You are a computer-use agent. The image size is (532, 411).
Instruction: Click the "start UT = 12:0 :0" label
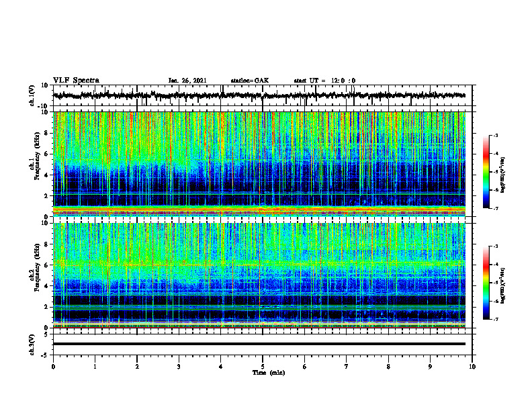(x=324, y=81)
